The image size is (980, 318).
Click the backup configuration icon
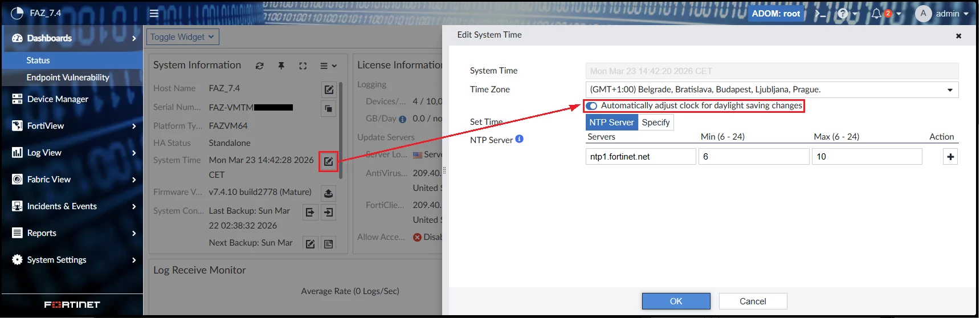[x=310, y=212]
